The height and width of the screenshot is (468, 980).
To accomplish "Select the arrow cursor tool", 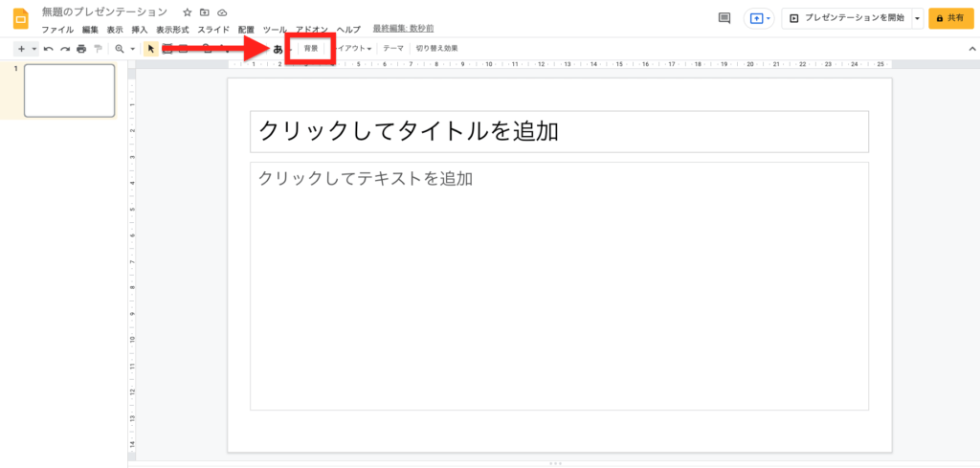I will coord(150,49).
